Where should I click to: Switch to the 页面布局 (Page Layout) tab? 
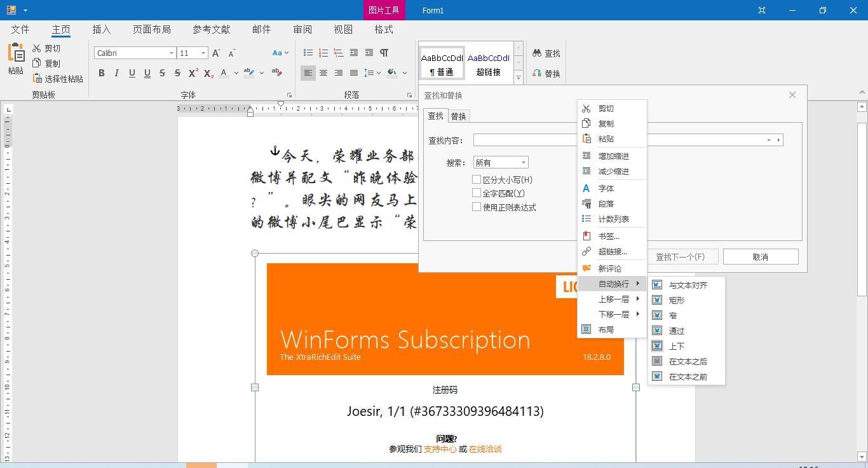pos(152,29)
